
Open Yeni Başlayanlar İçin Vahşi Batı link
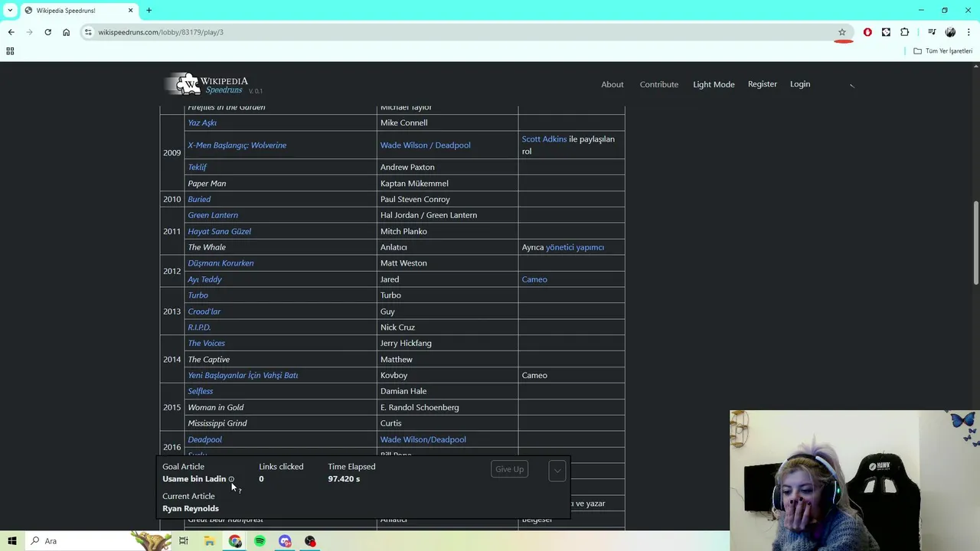(x=243, y=375)
